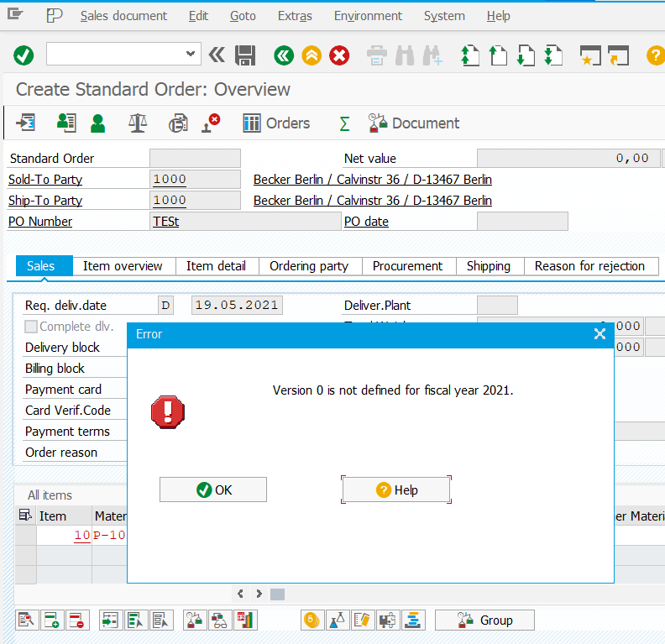Click Help in the Error dialog
The image size is (665, 644).
pos(396,490)
